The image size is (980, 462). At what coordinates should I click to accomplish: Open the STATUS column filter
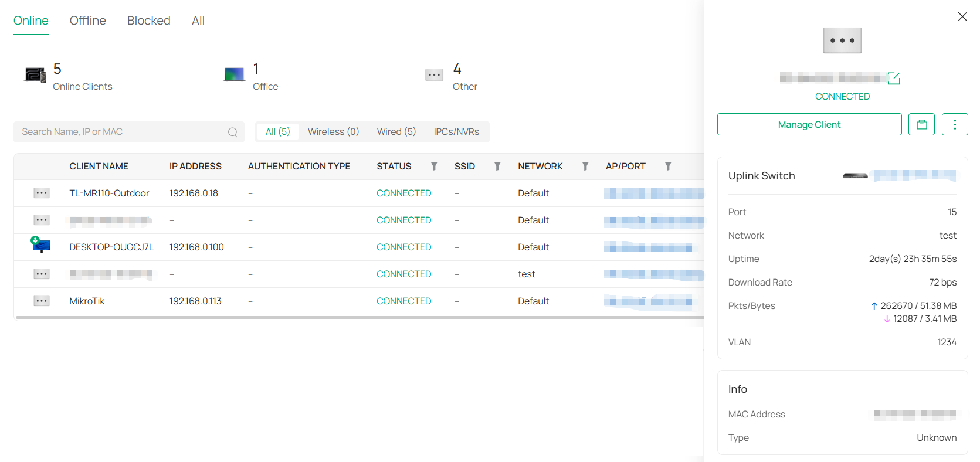pyautogui.click(x=434, y=167)
